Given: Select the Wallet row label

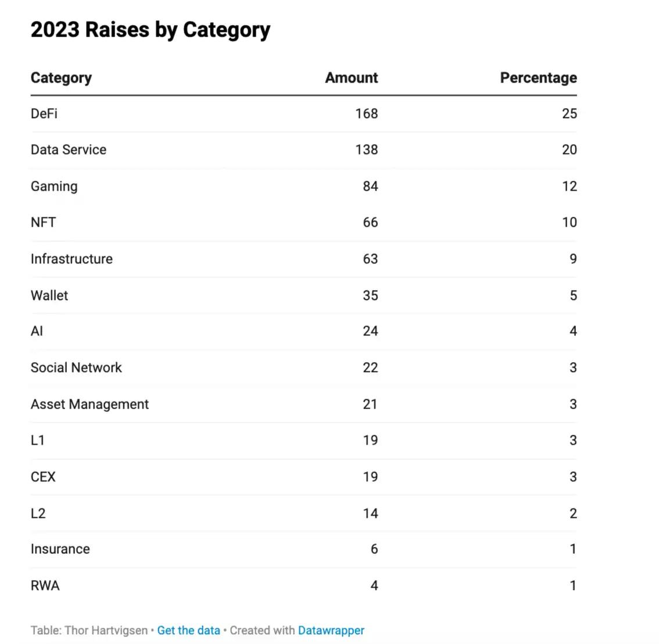Looking at the screenshot, I should click(49, 296).
